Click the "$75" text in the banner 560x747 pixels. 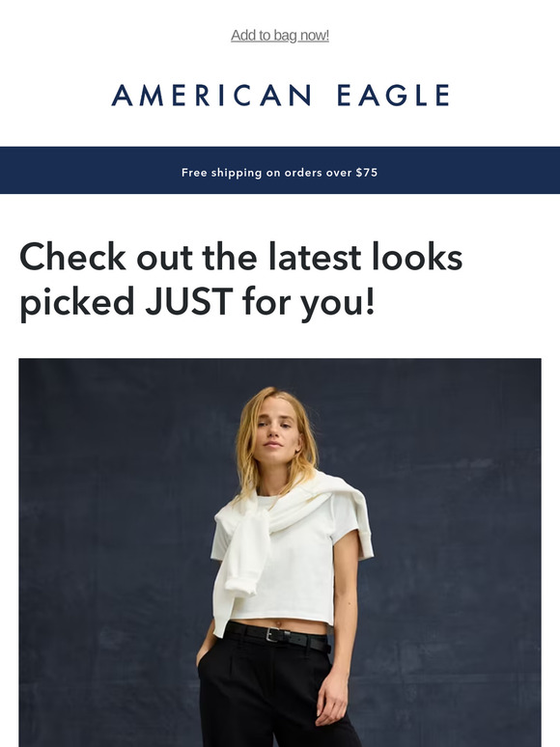367,173
